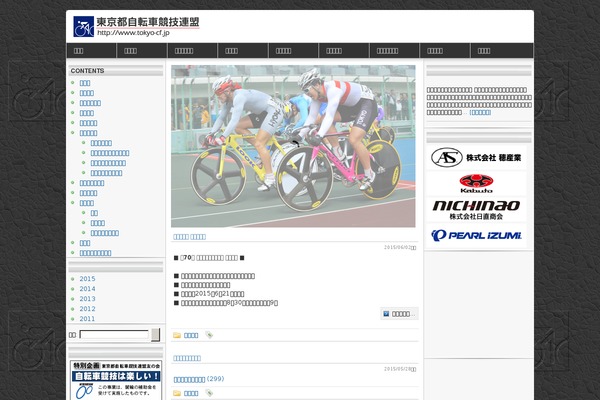Click the read-more button in the 2015/06/02 post
The width and height of the screenshot is (600, 400).
[399, 314]
